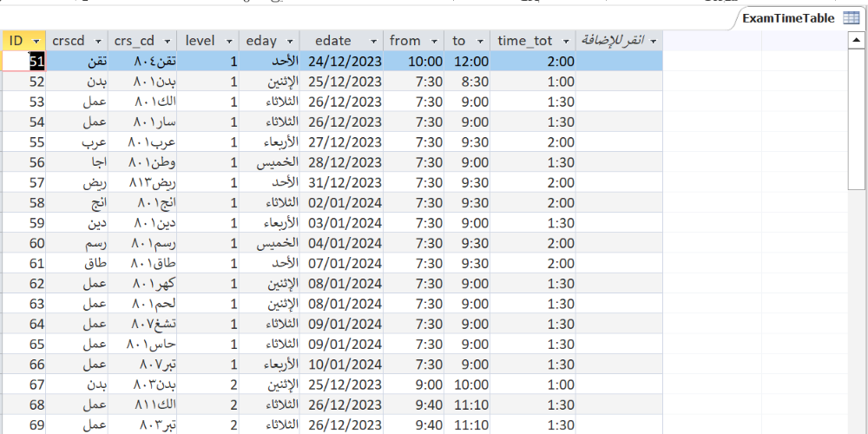Click the edate cell 04/01/2024
This screenshot has height=434, width=868.
(341, 243)
